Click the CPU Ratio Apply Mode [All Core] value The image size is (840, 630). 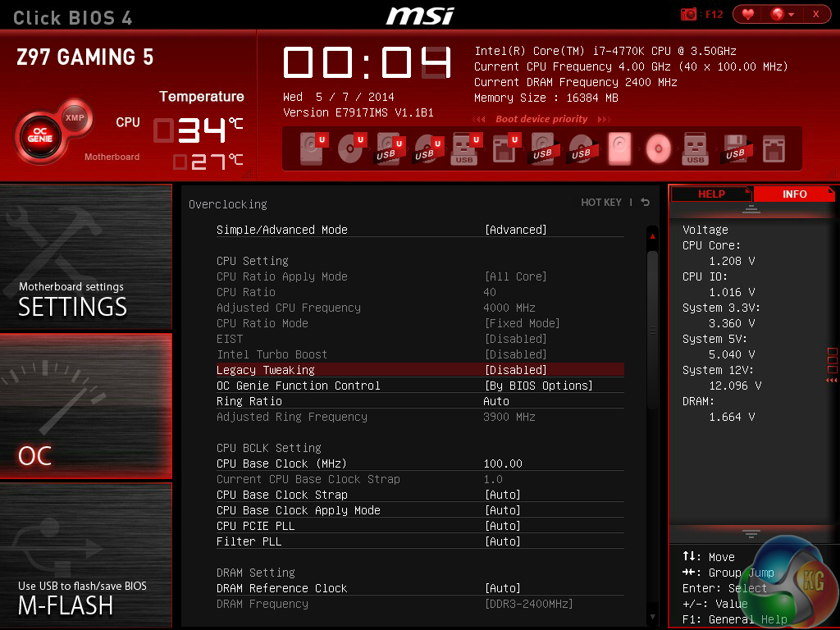tap(516, 276)
